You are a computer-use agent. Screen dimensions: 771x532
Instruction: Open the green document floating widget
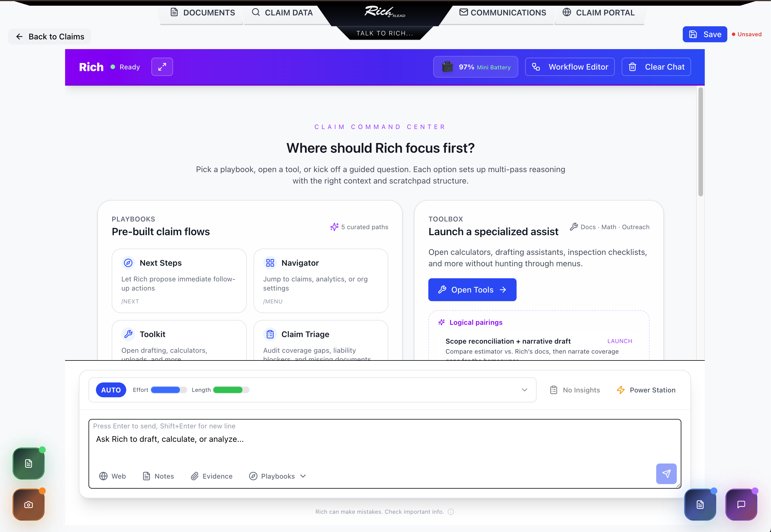[x=29, y=463]
